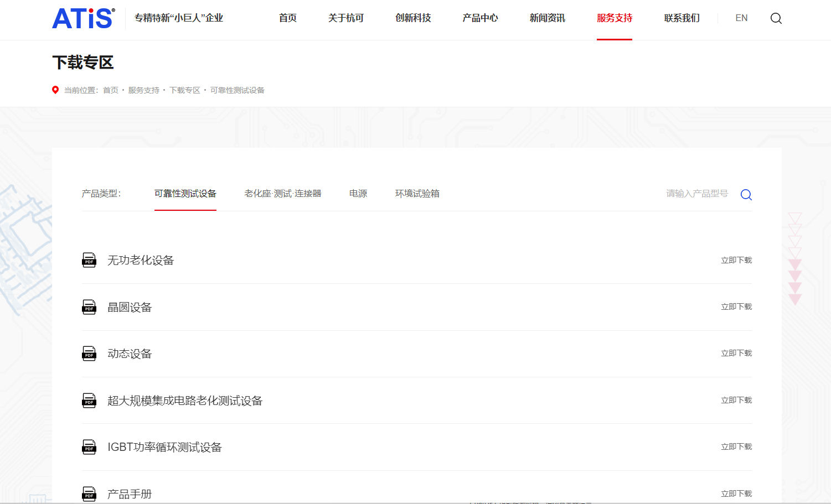
Task: Focus the 请输入产品型号 search field
Action: (x=696, y=194)
